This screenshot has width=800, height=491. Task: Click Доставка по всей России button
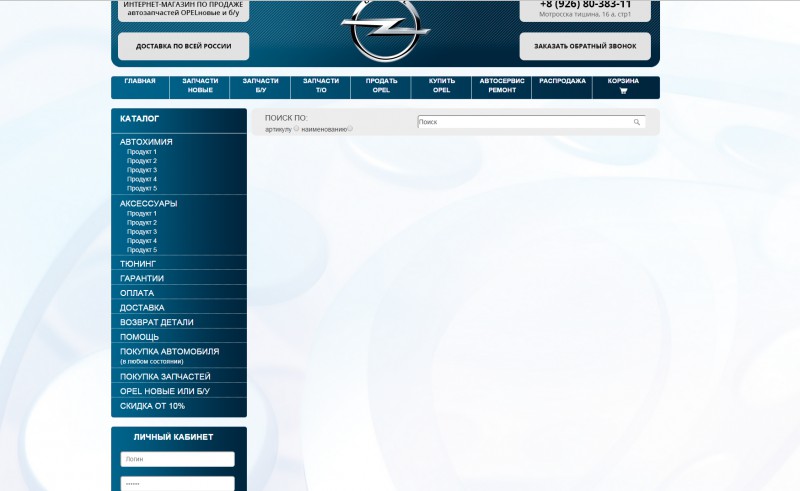[184, 46]
